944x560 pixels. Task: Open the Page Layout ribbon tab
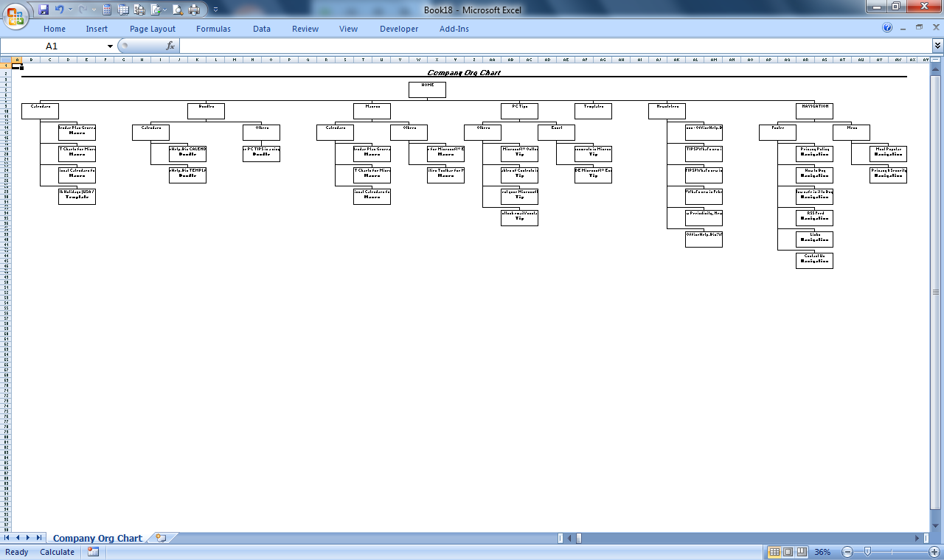[x=153, y=29]
